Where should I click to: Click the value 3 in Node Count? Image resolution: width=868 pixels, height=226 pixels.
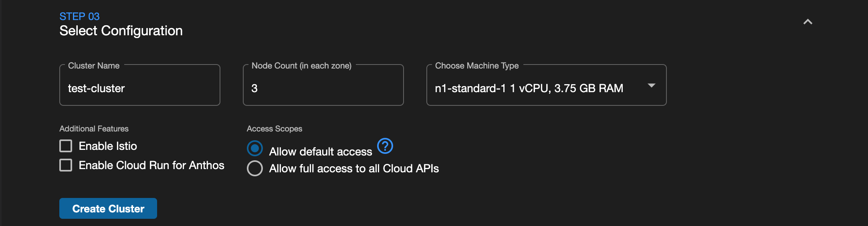pyautogui.click(x=254, y=88)
